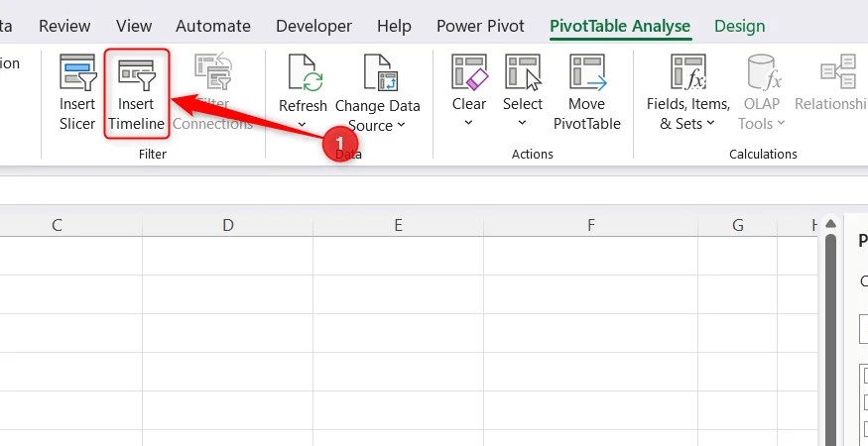This screenshot has height=446, width=868.
Task: Click the Insert Timeline icon
Action: pos(136,74)
